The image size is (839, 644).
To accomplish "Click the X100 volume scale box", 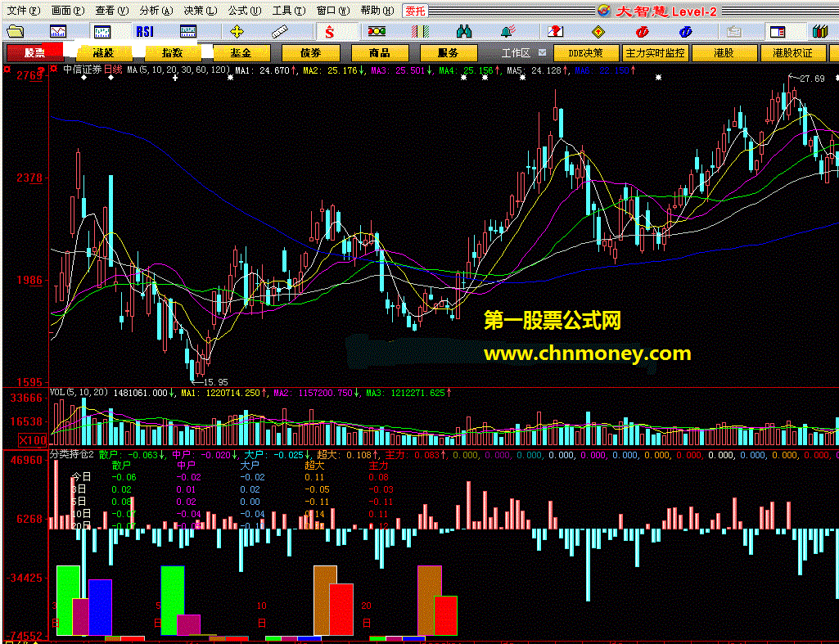I will point(33,441).
